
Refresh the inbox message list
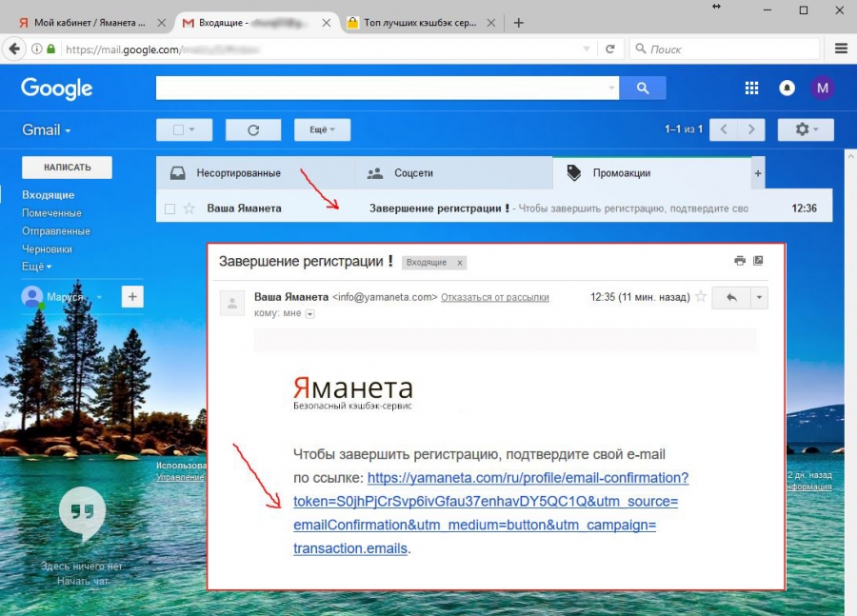(253, 130)
